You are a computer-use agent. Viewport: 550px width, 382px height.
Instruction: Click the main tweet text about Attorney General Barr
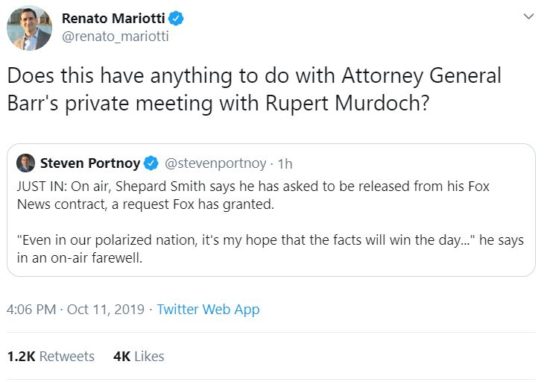tap(254, 89)
